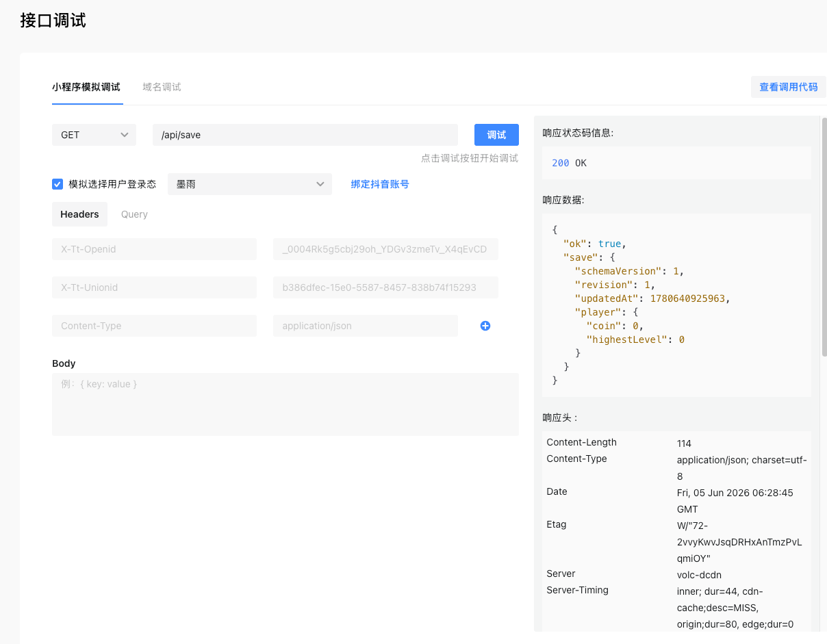Click the Date value Fri, 05 Jun 2026
827x644 pixels.
(x=735, y=501)
